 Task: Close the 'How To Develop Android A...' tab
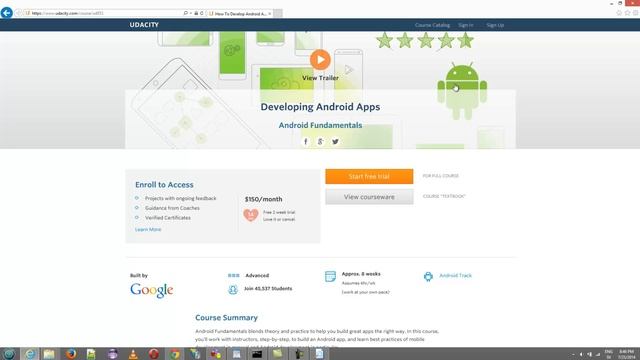269,13
